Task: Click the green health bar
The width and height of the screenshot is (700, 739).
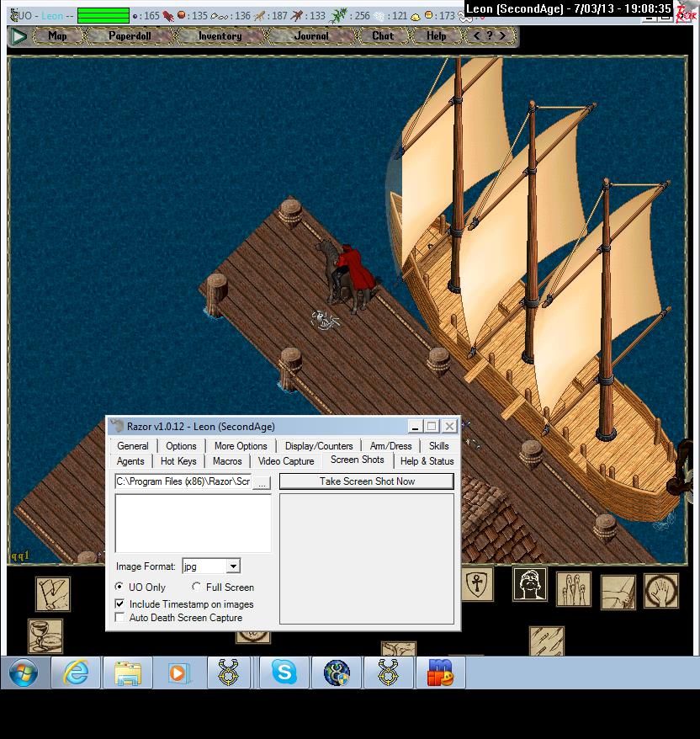Action: click(103, 15)
